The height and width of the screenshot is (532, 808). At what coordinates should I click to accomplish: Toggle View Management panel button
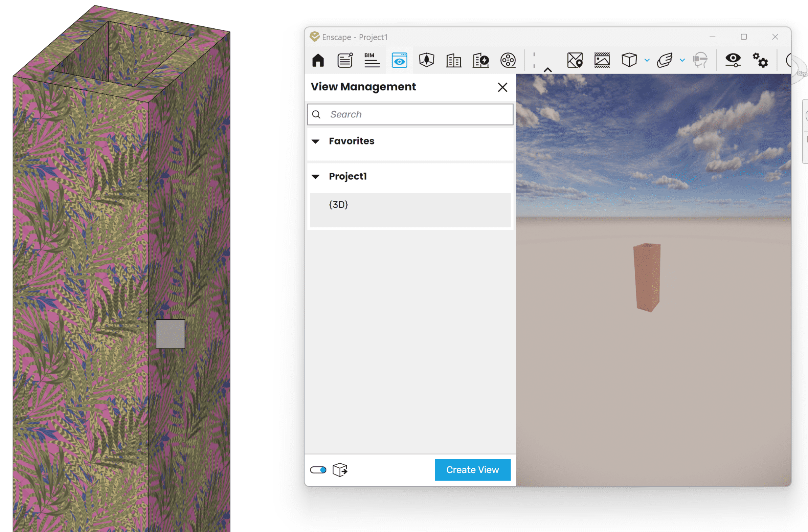point(399,61)
